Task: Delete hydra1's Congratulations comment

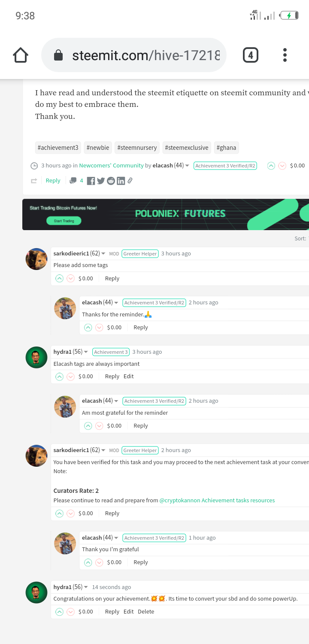Action: (146, 611)
